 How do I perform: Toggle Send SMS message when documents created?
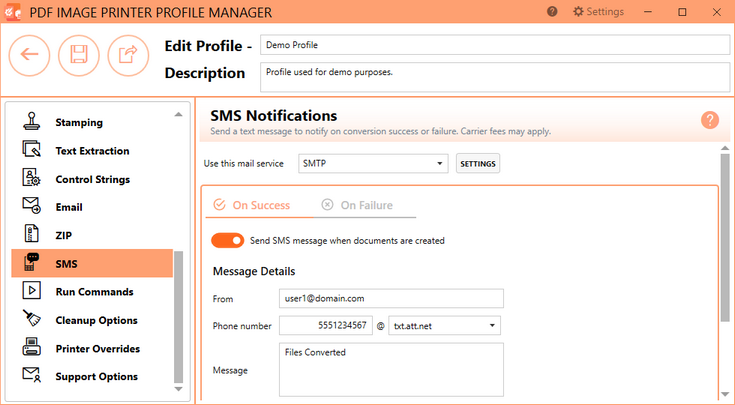[x=227, y=240]
